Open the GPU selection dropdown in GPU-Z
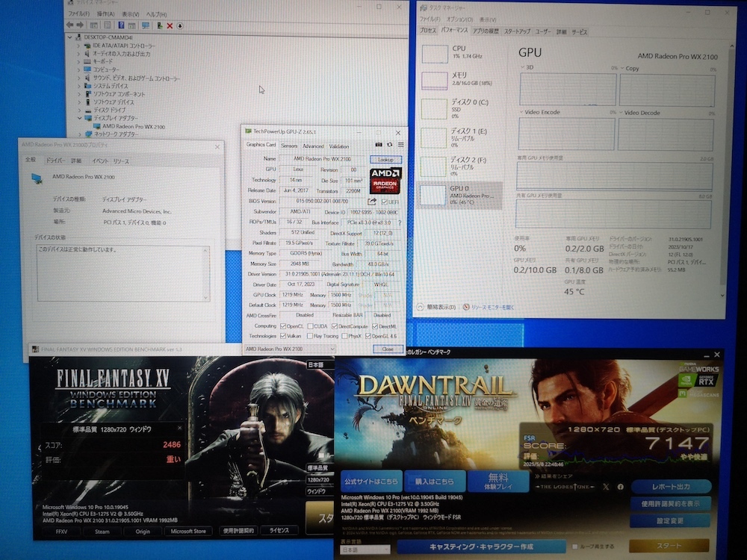Screen dimensions: 747x560 click(290, 349)
